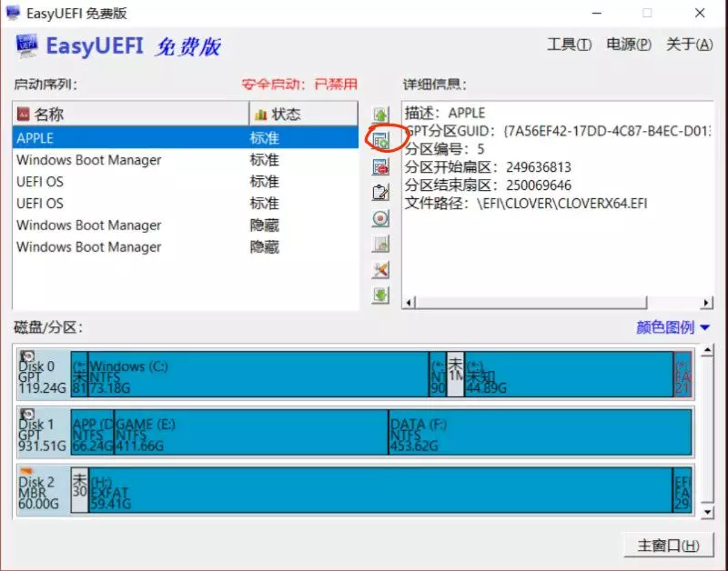
Task: Click the GPT分区GUID detail line
Action: [x=558, y=131]
